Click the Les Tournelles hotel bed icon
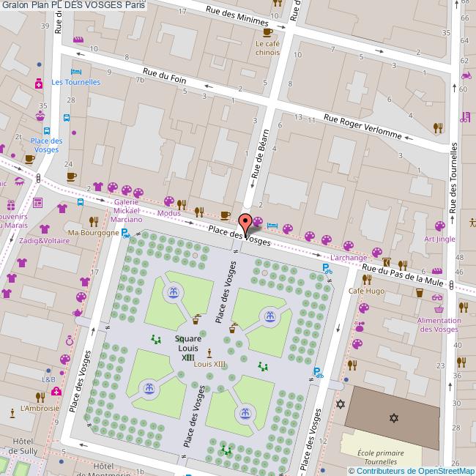 75,72
